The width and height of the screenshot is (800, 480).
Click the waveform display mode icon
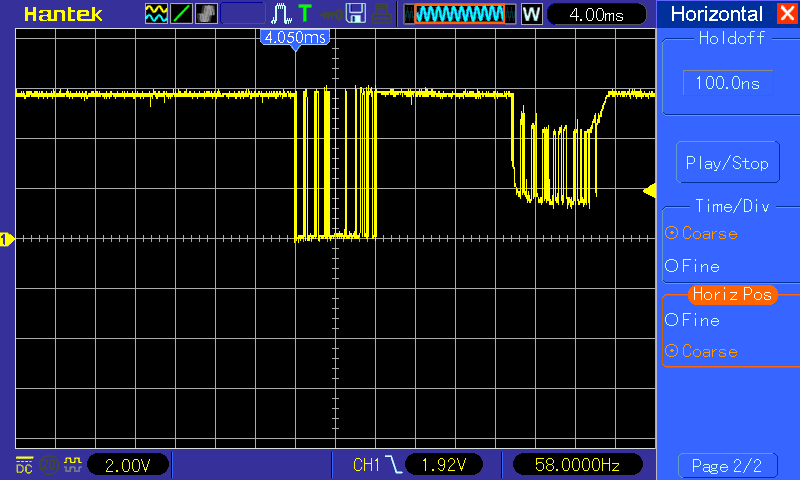click(156, 14)
